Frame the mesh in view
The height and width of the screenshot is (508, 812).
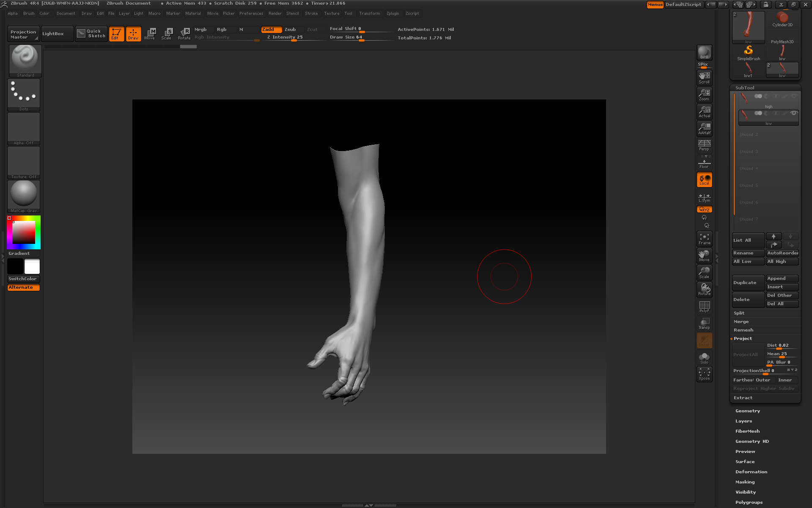coord(704,239)
